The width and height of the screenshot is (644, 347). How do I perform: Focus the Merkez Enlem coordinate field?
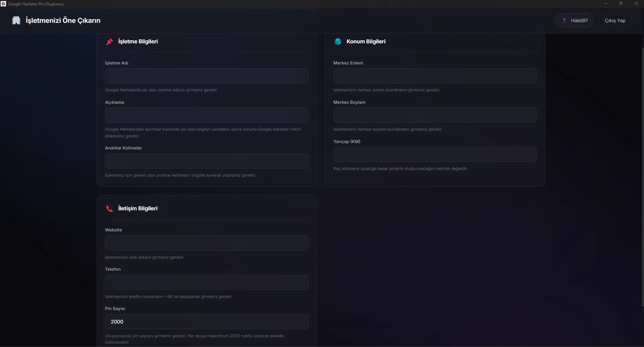(x=435, y=76)
